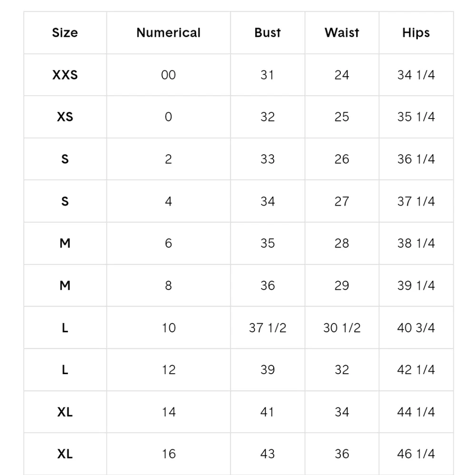Click the bust value 39

[268, 370]
